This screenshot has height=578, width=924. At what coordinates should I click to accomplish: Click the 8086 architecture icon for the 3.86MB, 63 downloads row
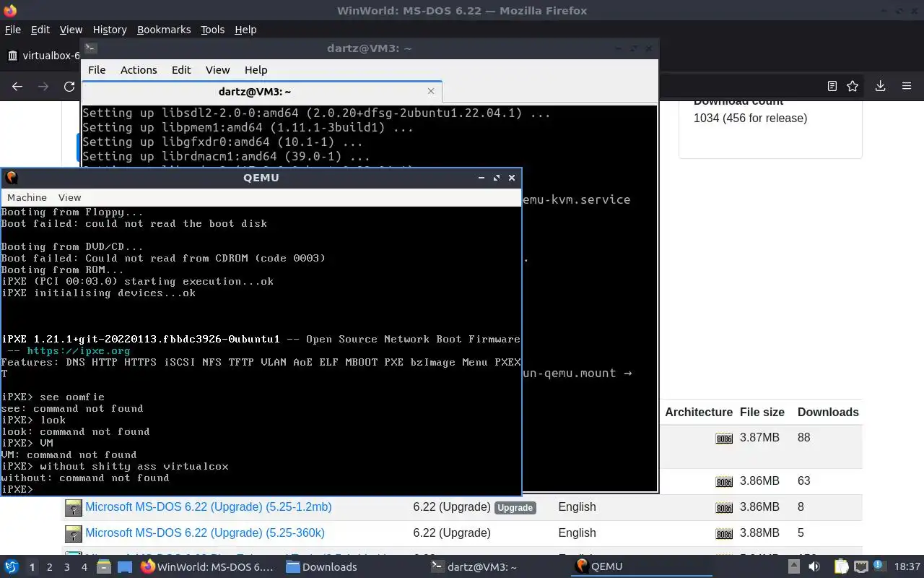click(x=724, y=481)
